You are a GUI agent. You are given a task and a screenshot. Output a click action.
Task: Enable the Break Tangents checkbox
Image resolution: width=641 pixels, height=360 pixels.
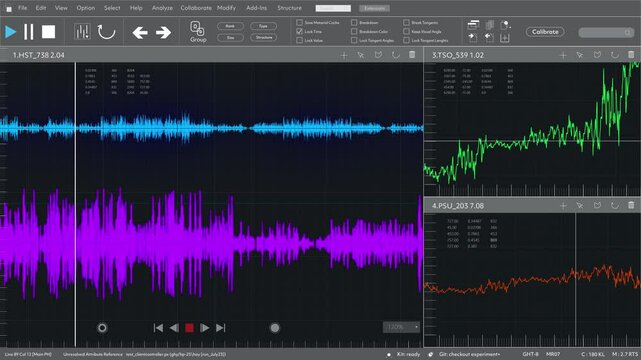406,22
